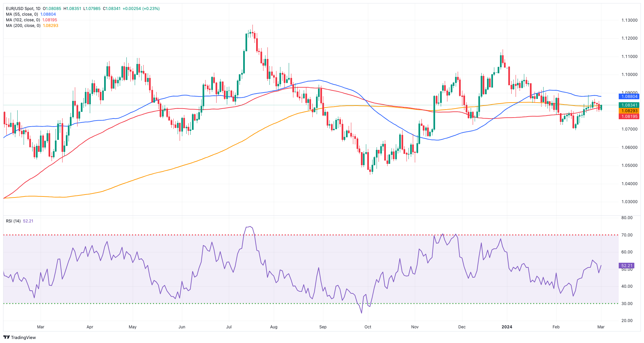Image resolution: width=644 pixels, height=343 pixels.
Task: Select the purple 52.21 RSI value tag
Action: [x=626, y=266]
